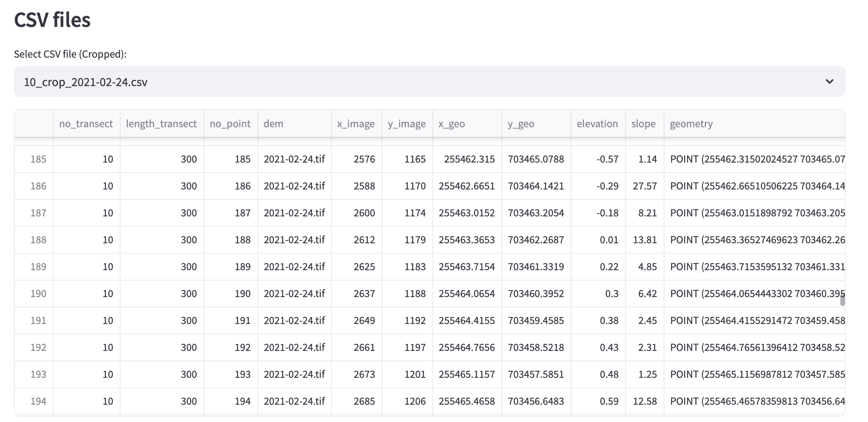868x422 pixels.
Task: Click x_geo cell 255464.0654
Action: coord(467,294)
